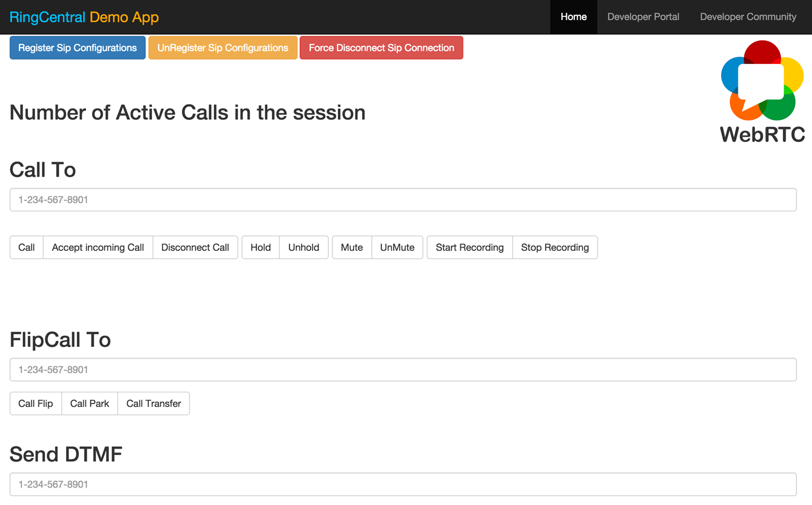The height and width of the screenshot is (505, 812).
Task: Click the RingCentral Demo App brand link
Action: click(84, 17)
